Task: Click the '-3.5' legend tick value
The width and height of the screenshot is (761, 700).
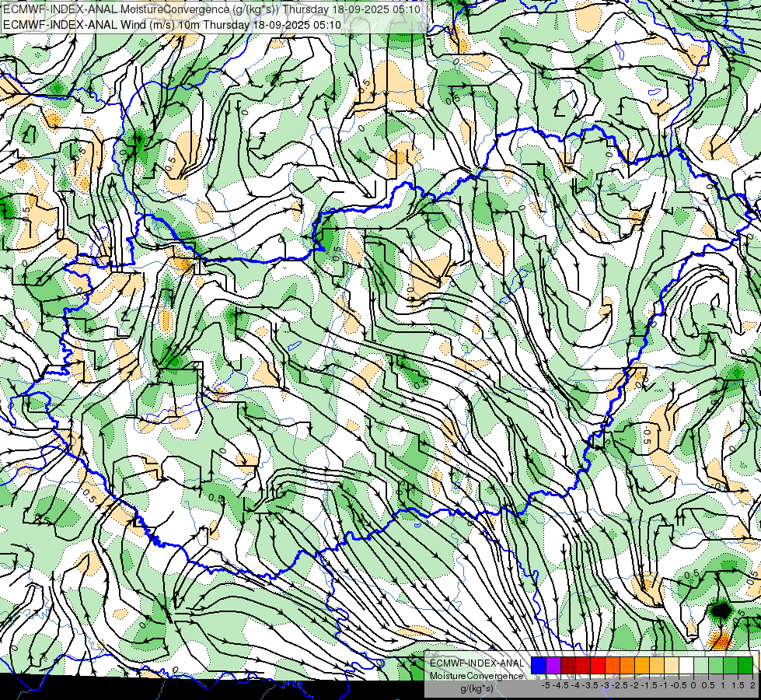Action: click(591, 685)
